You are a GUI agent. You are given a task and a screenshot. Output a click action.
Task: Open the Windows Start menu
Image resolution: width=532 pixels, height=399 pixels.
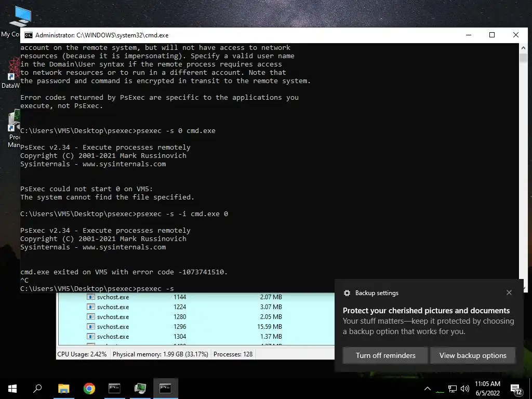(x=12, y=389)
